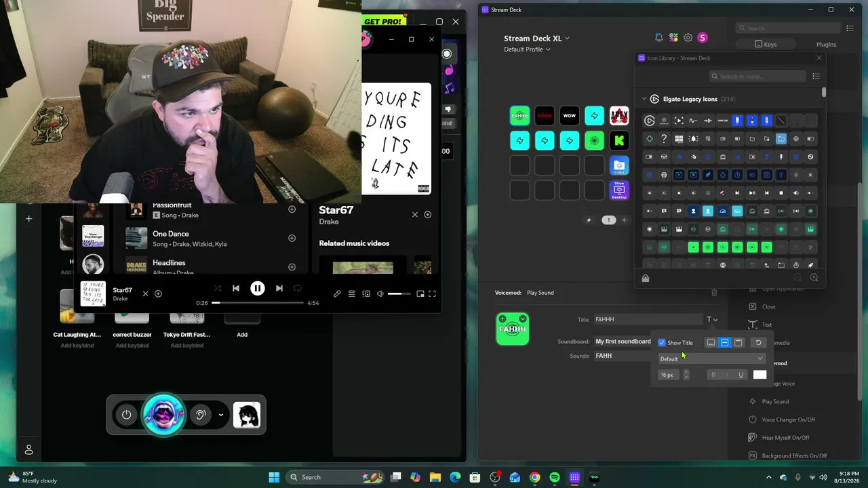Toggle Spotify shuffle

tap(218, 289)
